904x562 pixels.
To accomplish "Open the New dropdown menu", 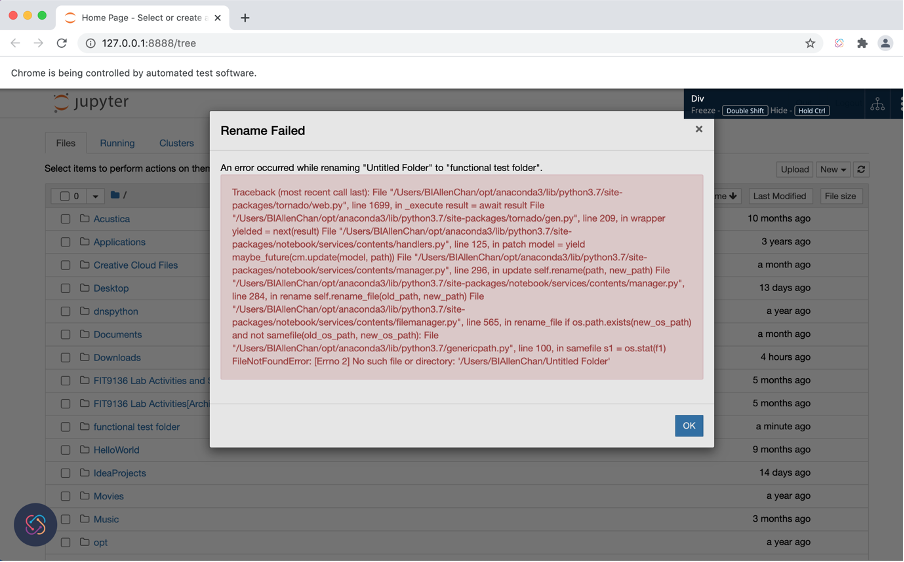I will 833,169.
